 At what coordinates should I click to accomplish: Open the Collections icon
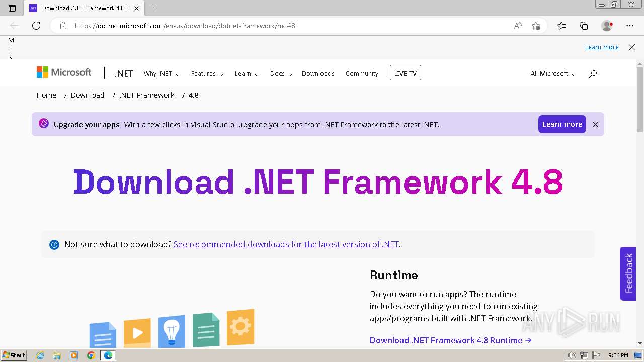click(584, 26)
